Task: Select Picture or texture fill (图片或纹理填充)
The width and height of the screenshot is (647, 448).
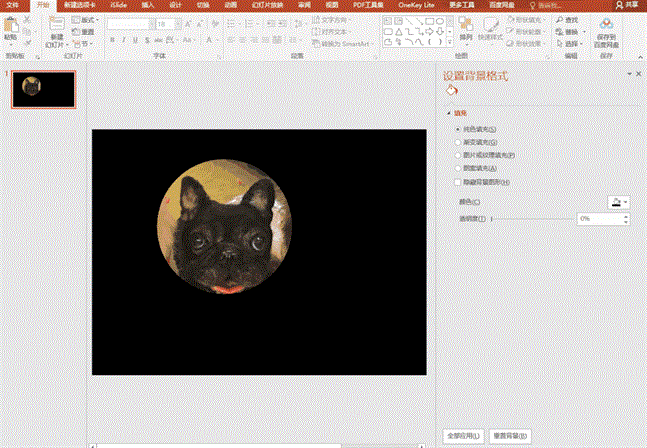Action: coord(458,156)
